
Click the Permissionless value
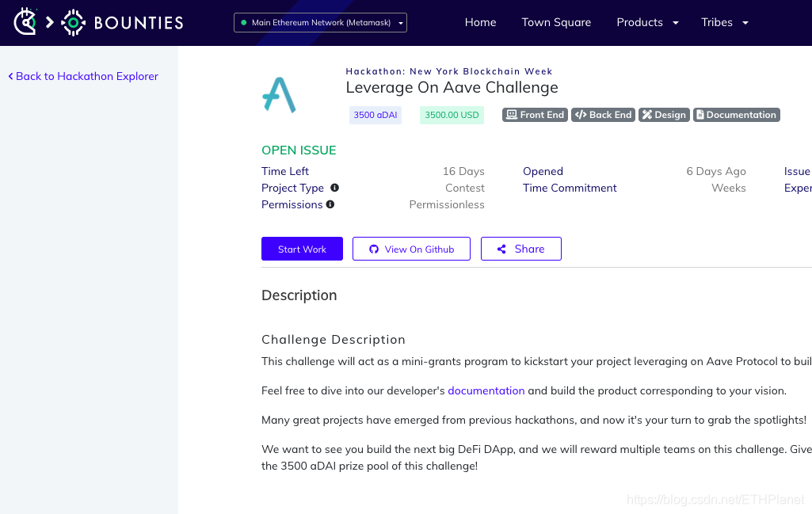pyautogui.click(x=447, y=204)
